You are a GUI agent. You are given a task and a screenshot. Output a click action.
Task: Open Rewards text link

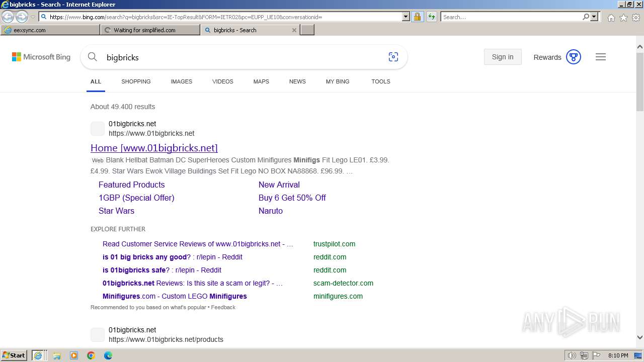tap(547, 57)
